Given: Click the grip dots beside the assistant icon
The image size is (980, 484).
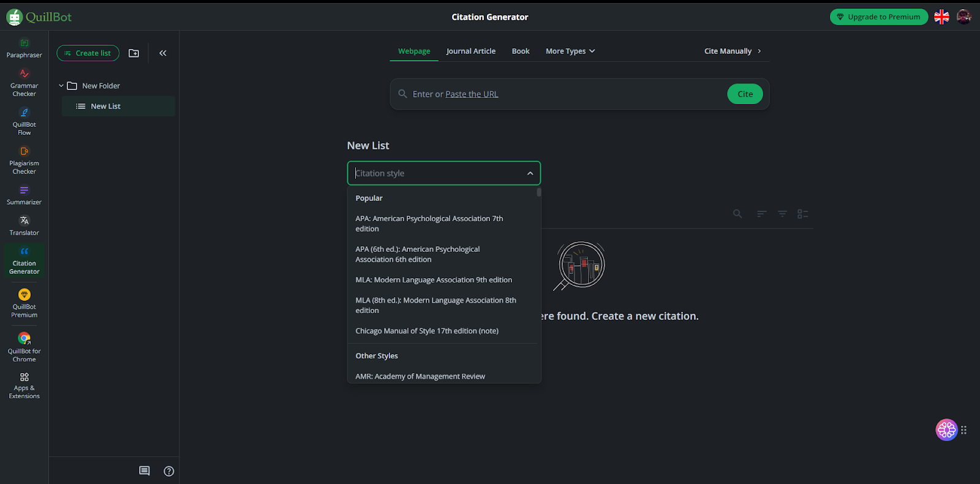Looking at the screenshot, I should (964, 430).
